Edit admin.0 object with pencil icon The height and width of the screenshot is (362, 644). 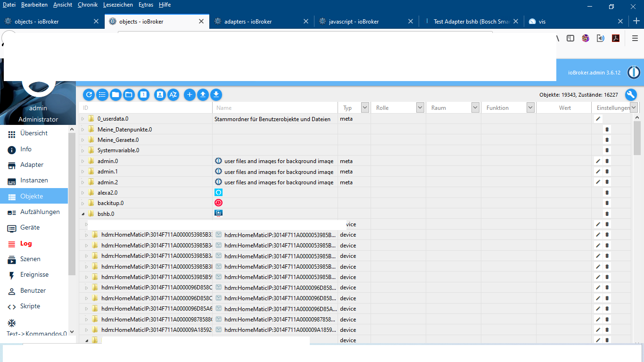[x=598, y=161]
